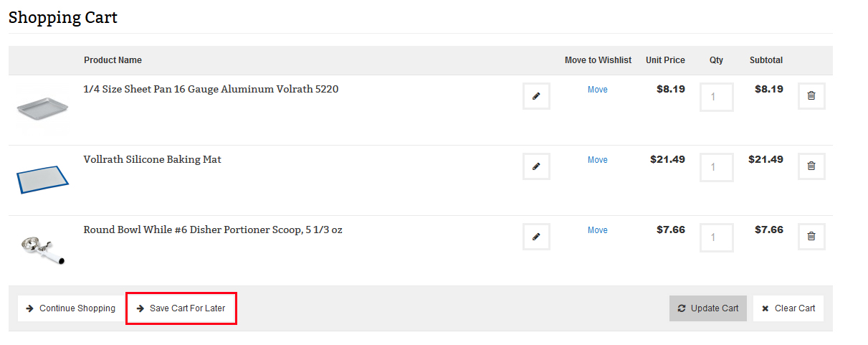The width and height of the screenshot is (868, 345).
Task: Open the Silicone Baking Mat thumbnail
Action: coord(42,179)
